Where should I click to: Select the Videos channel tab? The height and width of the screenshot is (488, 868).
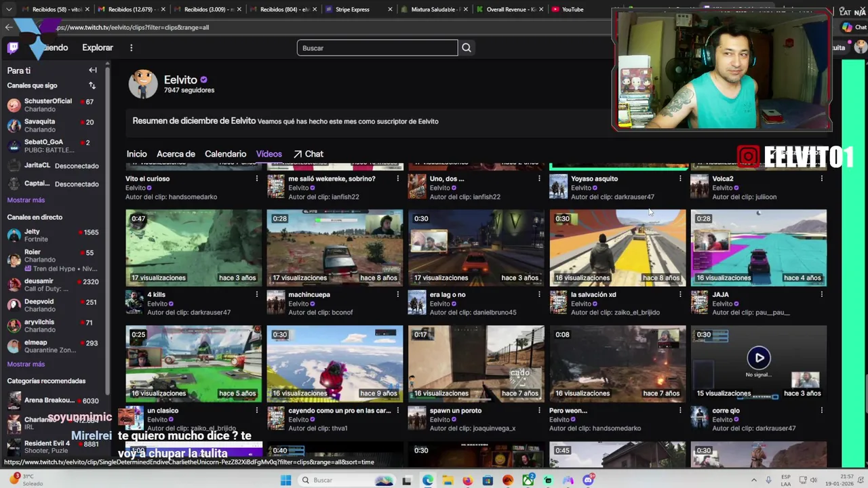[269, 154]
